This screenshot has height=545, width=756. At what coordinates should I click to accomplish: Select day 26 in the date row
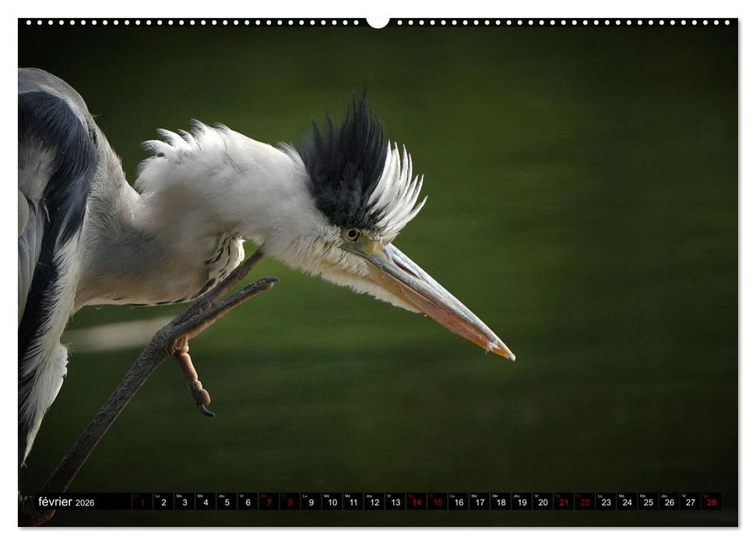[x=669, y=502]
